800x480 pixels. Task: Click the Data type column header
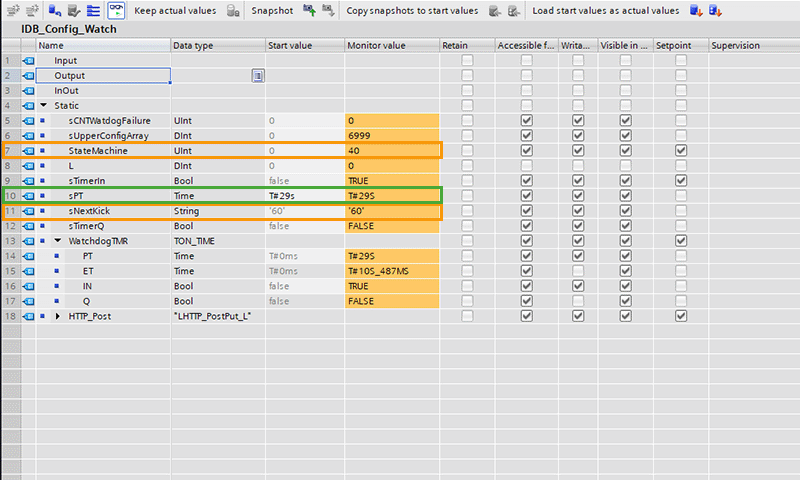[193, 46]
